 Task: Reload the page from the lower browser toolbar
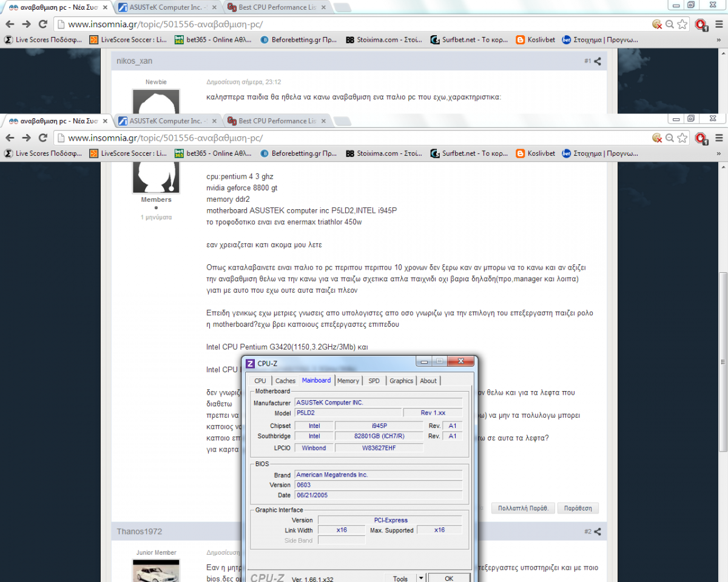[x=42, y=138]
